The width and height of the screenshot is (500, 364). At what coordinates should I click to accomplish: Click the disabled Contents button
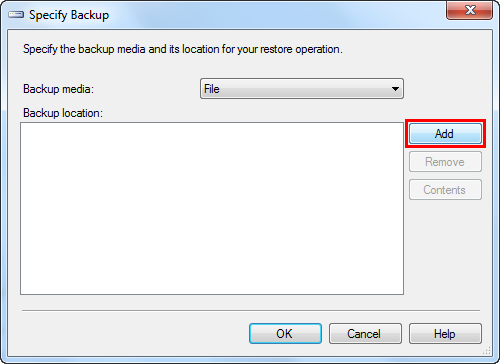pyautogui.click(x=445, y=190)
